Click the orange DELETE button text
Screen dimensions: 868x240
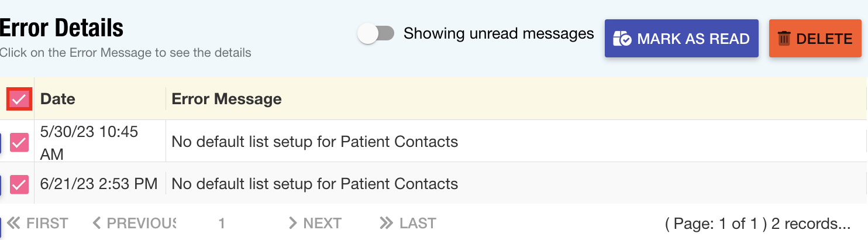click(824, 39)
